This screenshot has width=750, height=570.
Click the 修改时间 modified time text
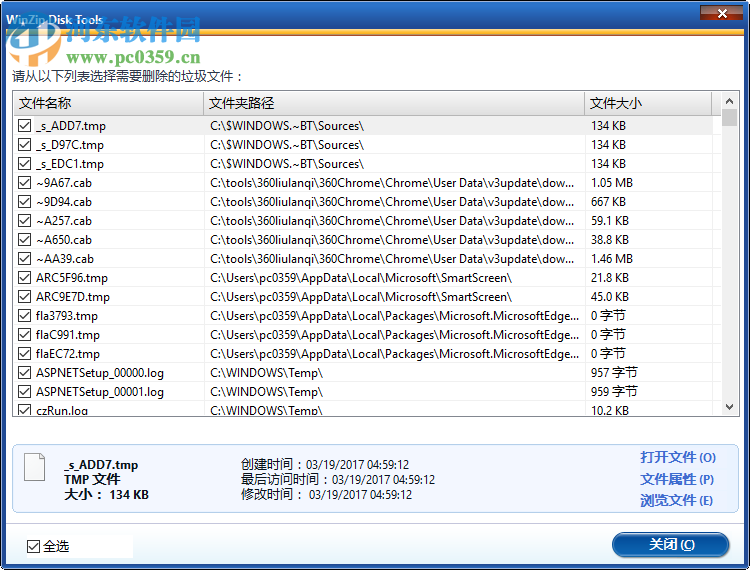(x=326, y=494)
